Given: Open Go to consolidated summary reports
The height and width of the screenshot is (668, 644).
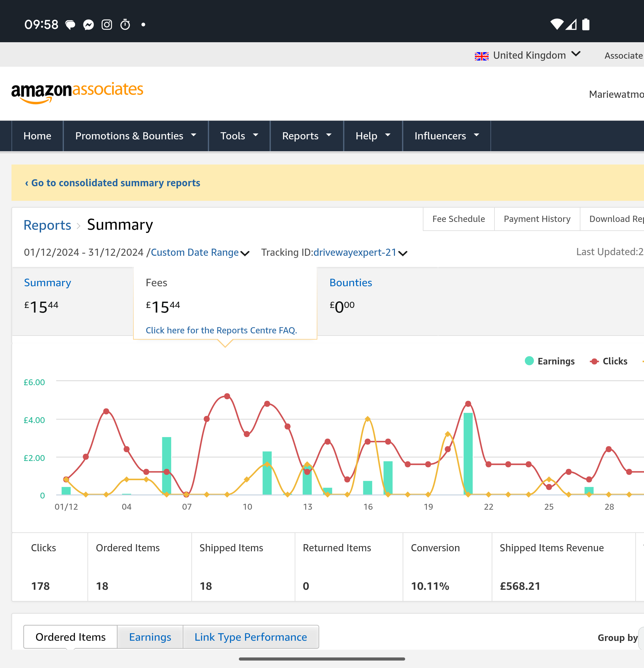Looking at the screenshot, I should tap(112, 183).
